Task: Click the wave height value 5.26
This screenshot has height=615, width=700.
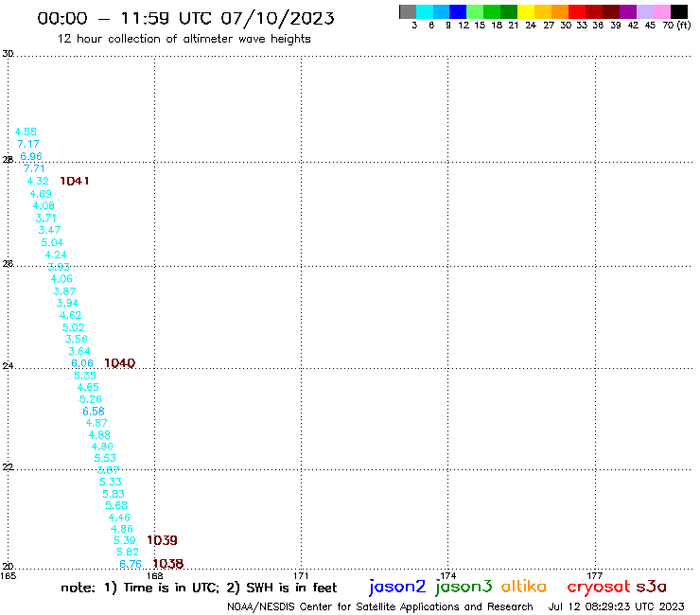Action: coord(91,399)
